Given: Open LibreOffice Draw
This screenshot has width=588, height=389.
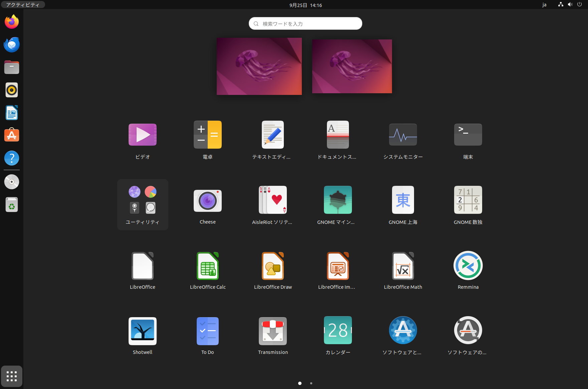Looking at the screenshot, I should pos(272,266).
